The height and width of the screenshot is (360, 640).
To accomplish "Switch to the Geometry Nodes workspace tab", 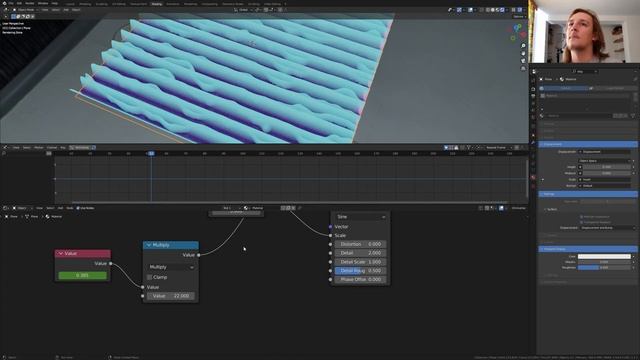I will [x=233, y=4].
